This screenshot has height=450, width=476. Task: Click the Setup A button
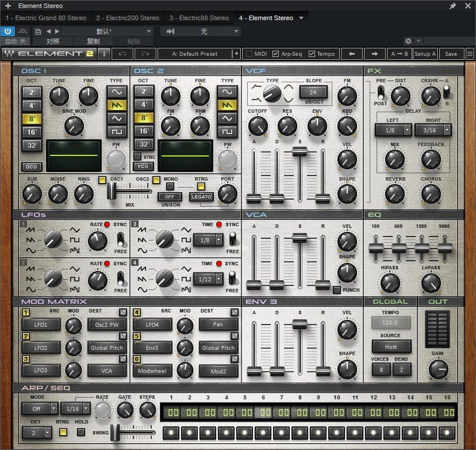click(425, 54)
